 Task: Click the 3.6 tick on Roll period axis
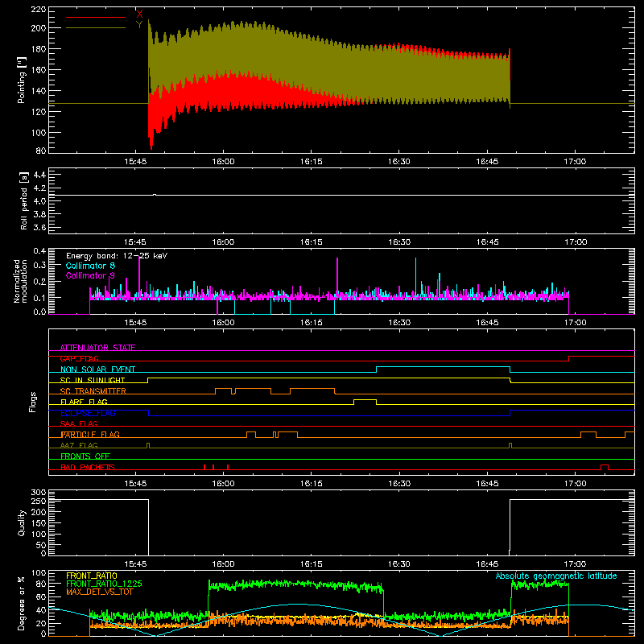[39, 227]
